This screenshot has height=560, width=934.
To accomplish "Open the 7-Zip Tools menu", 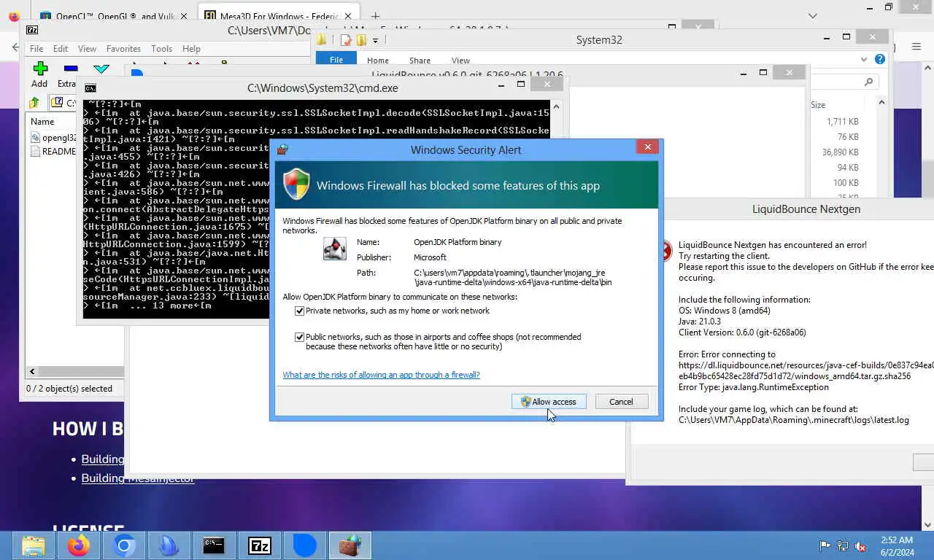I will (x=161, y=49).
